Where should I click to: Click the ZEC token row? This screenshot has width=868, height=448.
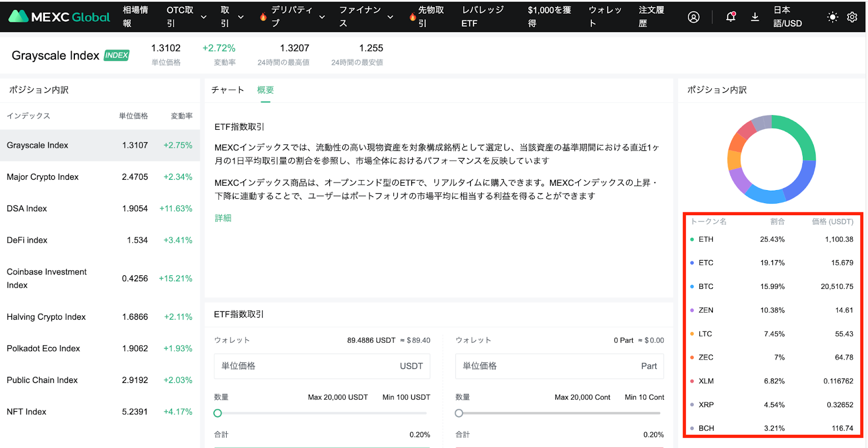click(x=771, y=357)
